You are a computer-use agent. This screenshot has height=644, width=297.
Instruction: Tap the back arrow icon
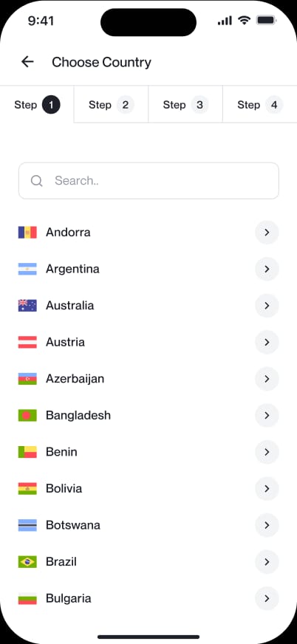[27, 62]
